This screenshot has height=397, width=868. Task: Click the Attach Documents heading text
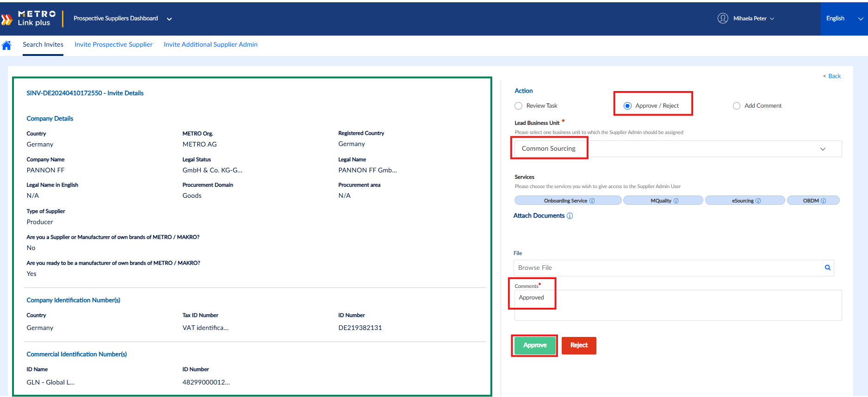click(x=539, y=216)
